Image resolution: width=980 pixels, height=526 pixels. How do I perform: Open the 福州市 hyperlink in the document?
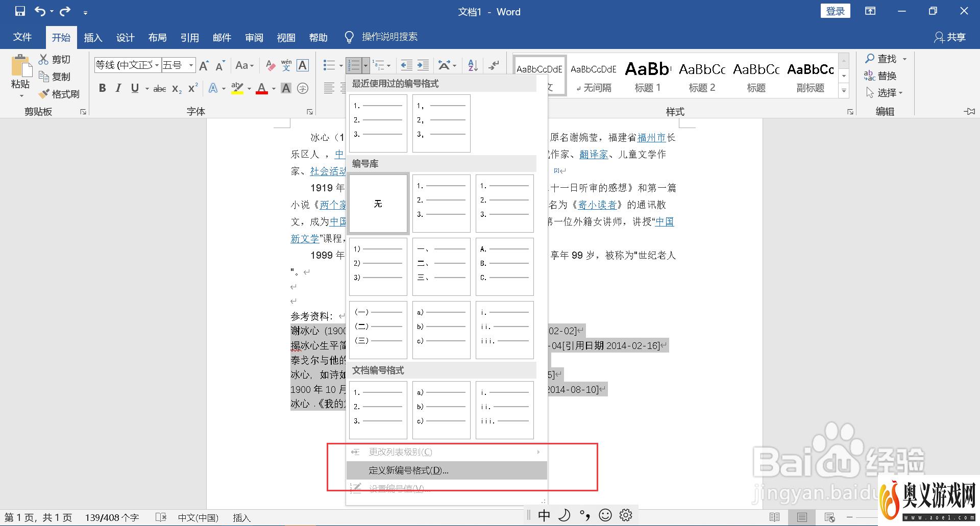click(652, 137)
